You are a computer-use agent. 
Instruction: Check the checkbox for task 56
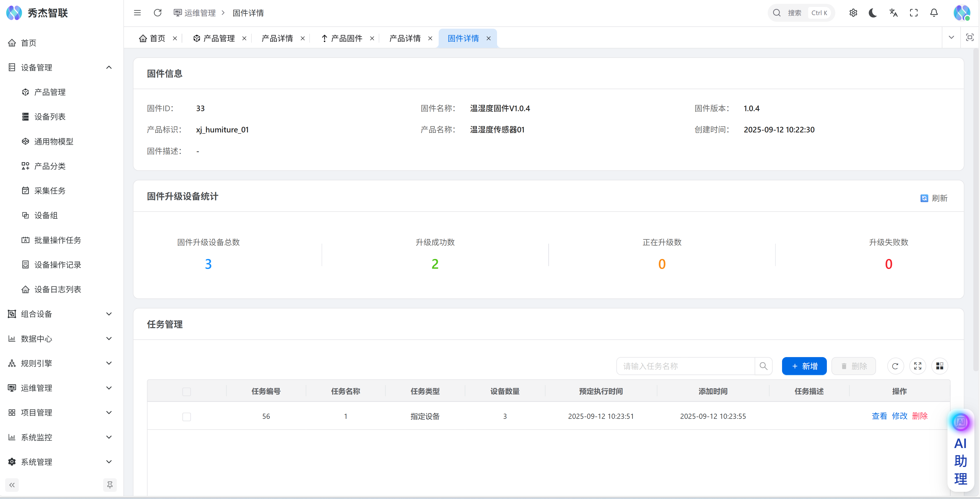pyautogui.click(x=186, y=417)
